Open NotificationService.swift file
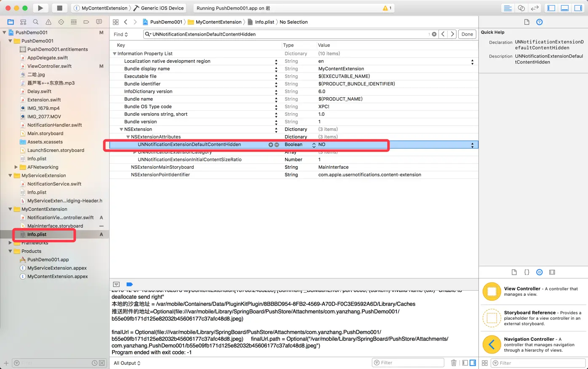 [x=54, y=184]
